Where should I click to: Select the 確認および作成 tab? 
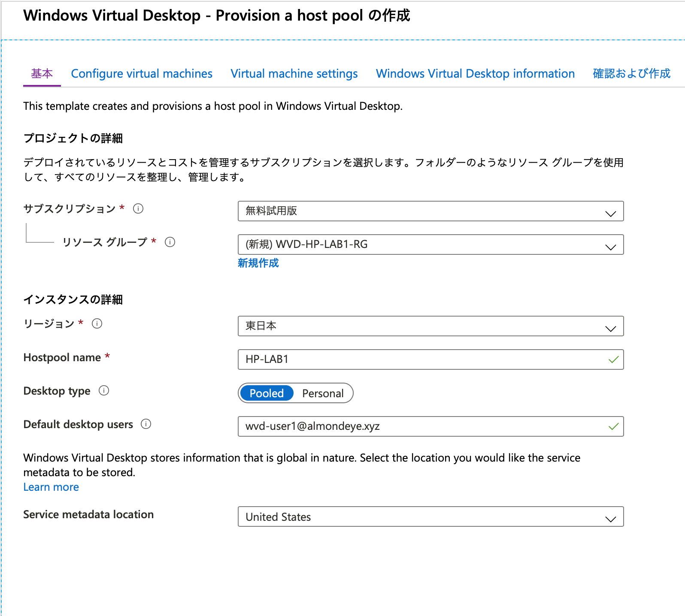tap(631, 73)
